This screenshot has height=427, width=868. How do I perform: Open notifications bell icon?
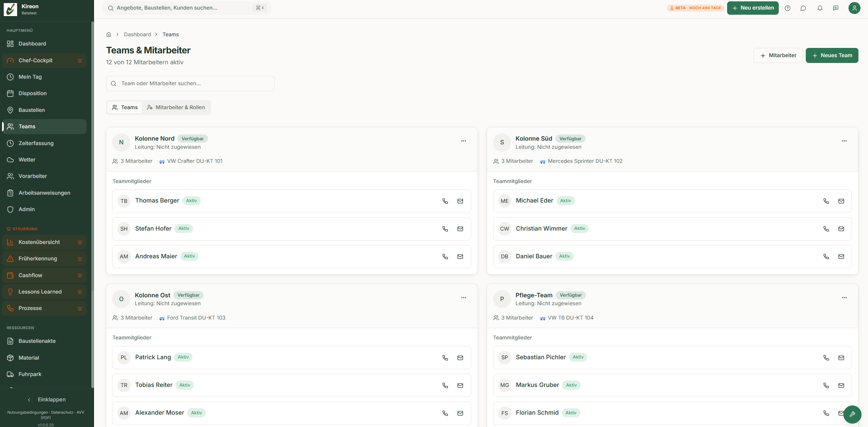coord(820,8)
